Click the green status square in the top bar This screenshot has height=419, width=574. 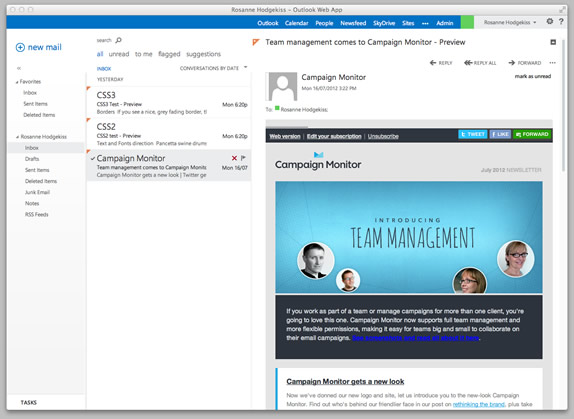[x=467, y=22]
